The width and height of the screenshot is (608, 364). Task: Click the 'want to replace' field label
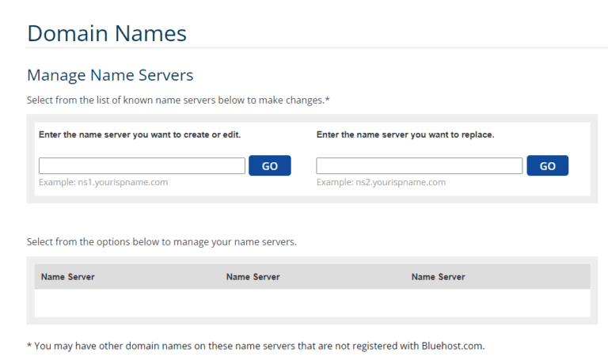405,135
